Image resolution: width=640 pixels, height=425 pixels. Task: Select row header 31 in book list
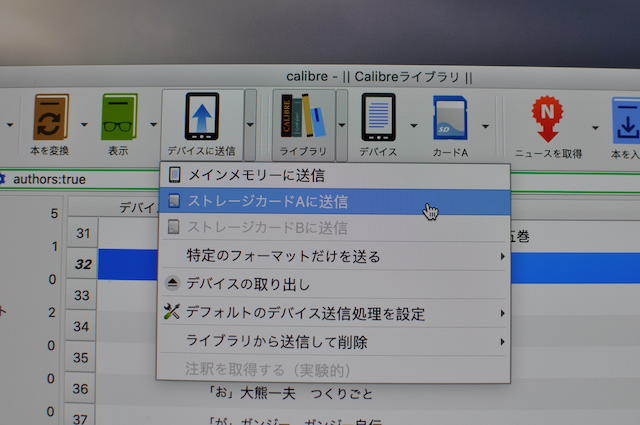83,233
